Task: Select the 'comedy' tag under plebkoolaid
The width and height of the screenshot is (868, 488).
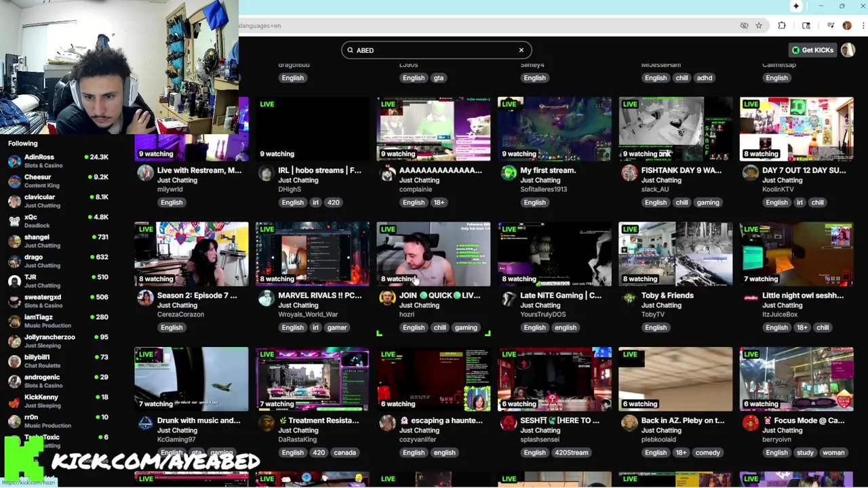Action: click(x=707, y=453)
